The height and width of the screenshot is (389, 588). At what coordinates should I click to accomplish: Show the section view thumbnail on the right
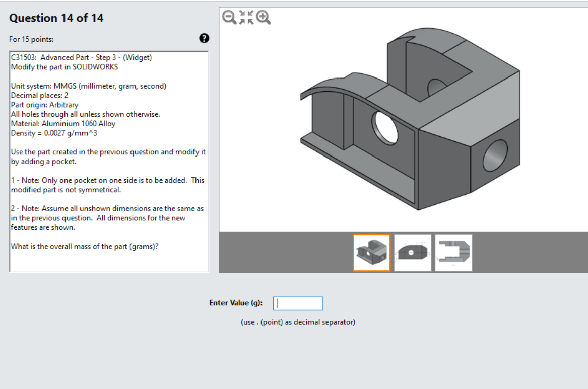(454, 253)
